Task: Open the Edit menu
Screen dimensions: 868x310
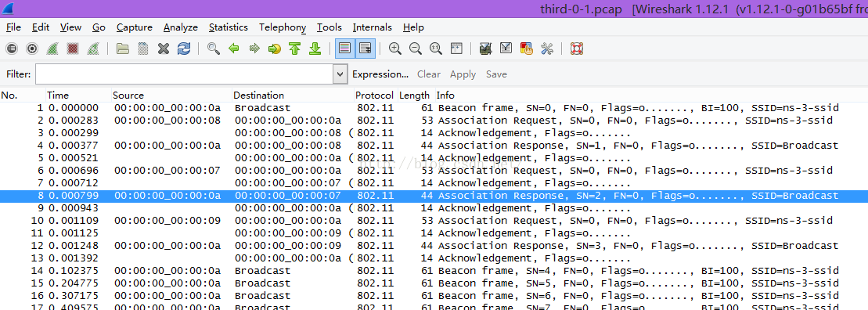Action: click(x=41, y=27)
